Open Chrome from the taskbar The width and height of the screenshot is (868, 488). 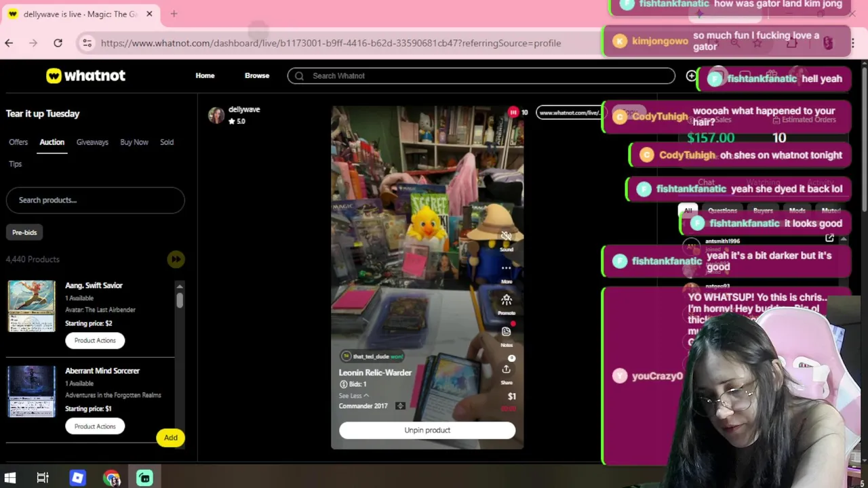[112, 478]
